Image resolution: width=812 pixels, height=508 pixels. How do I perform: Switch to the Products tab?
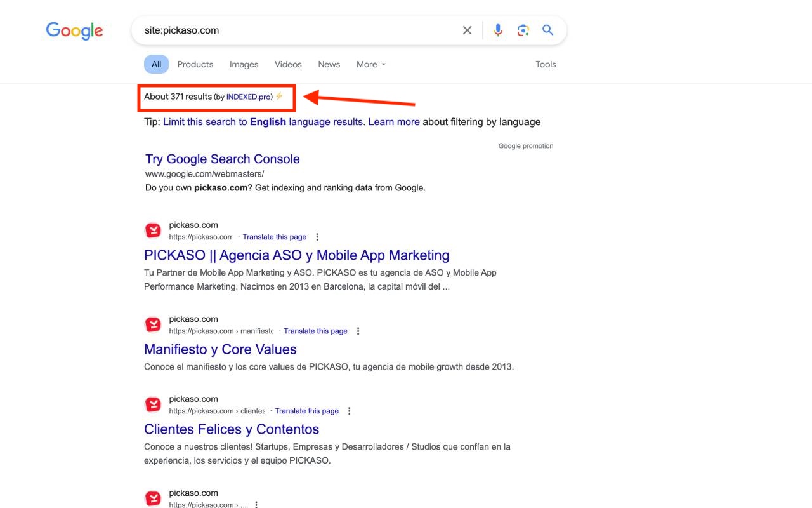(195, 64)
